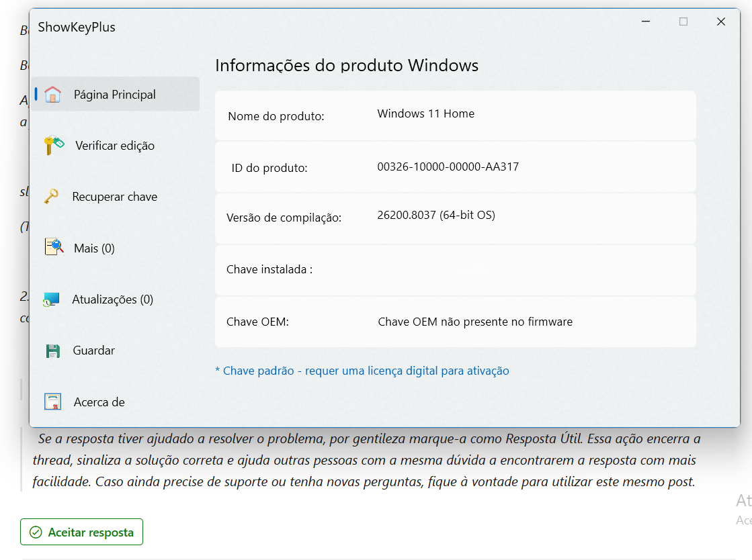The height and width of the screenshot is (560, 752).
Task: Click the magnifier document icon beside Mais
Action: pos(54,248)
